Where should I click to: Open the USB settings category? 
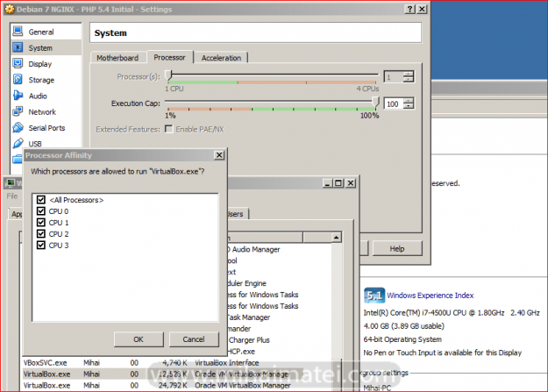click(46, 143)
